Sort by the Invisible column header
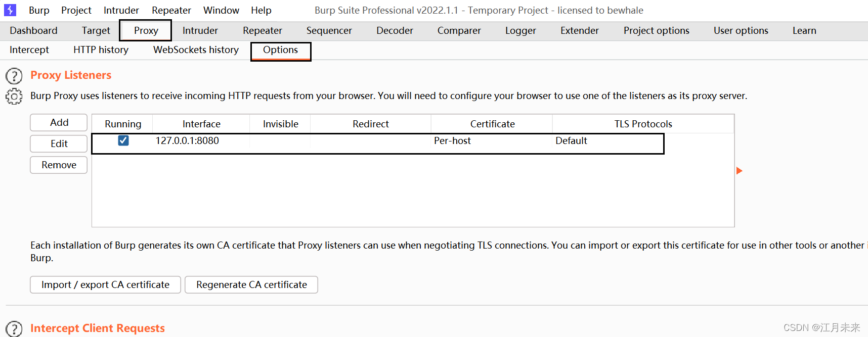Viewport: 868px width, 337px height. point(281,124)
